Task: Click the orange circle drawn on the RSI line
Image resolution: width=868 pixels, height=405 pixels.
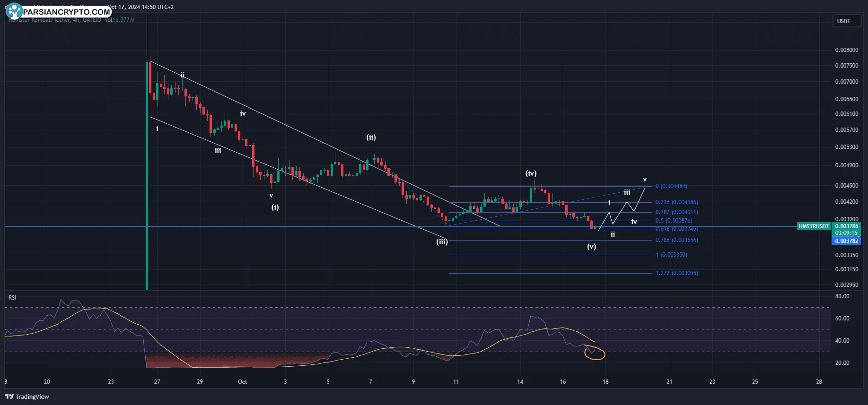Action: point(595,353)
